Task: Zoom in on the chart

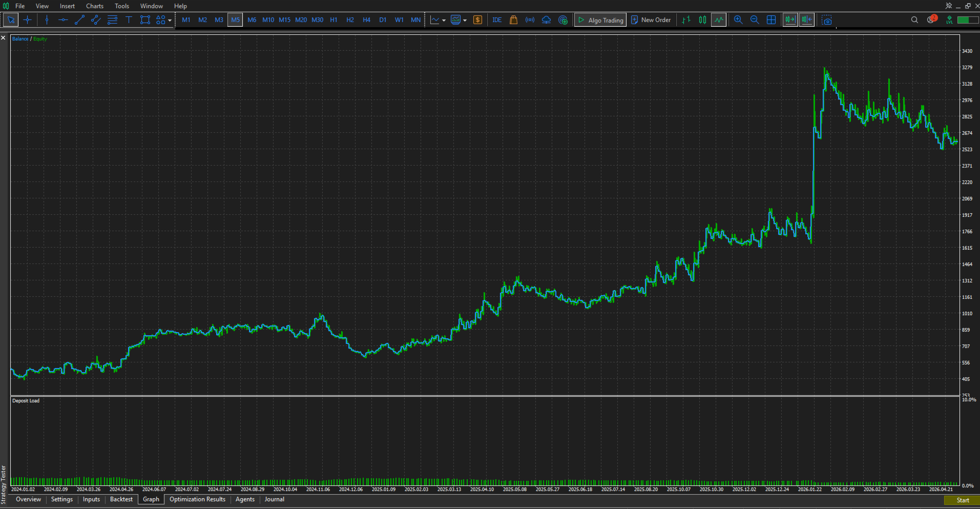Action: coord(738,20)
